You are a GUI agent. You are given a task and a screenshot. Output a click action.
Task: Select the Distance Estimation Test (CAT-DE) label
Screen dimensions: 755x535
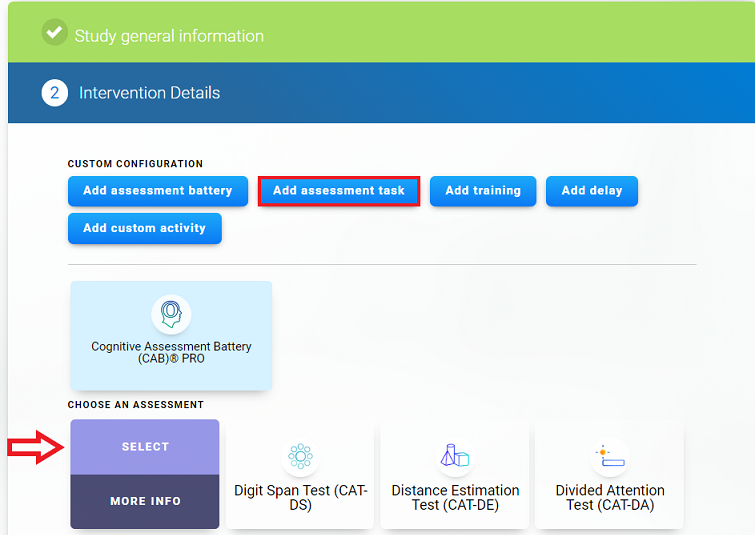pyautogui.click(x=455, y=497)
